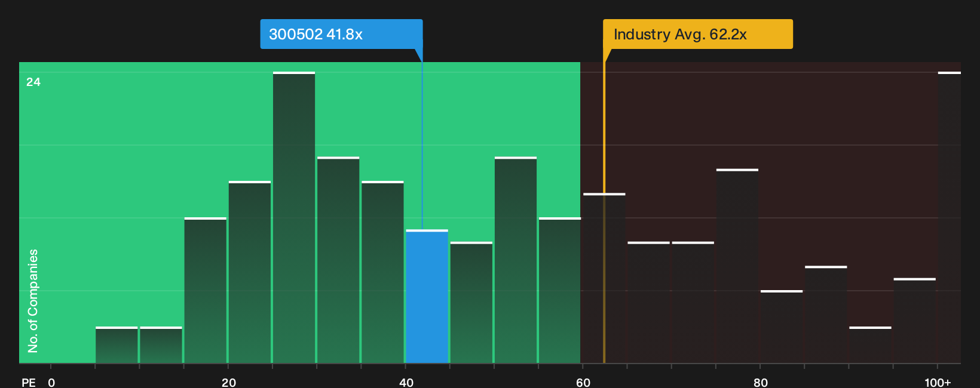Select the highlighted blue bar at PE 40-45
The image size is (980, 388).
pyautogui.click(x=427, y=297)
